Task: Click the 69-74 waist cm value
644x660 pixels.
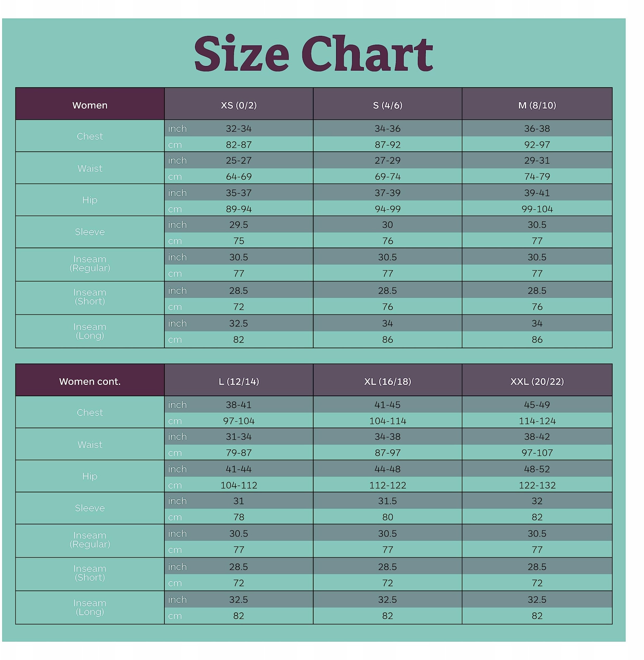Action: [x=388, y=177]
